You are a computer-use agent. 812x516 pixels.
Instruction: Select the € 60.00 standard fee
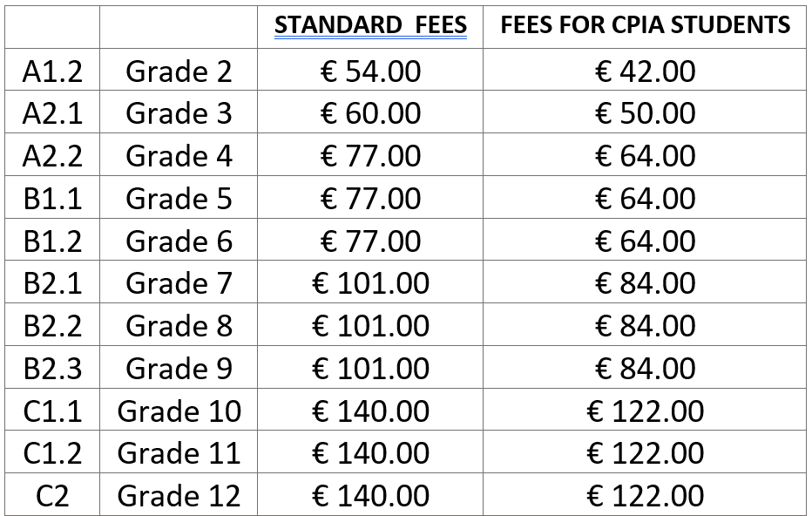click(x=370, y=114)
